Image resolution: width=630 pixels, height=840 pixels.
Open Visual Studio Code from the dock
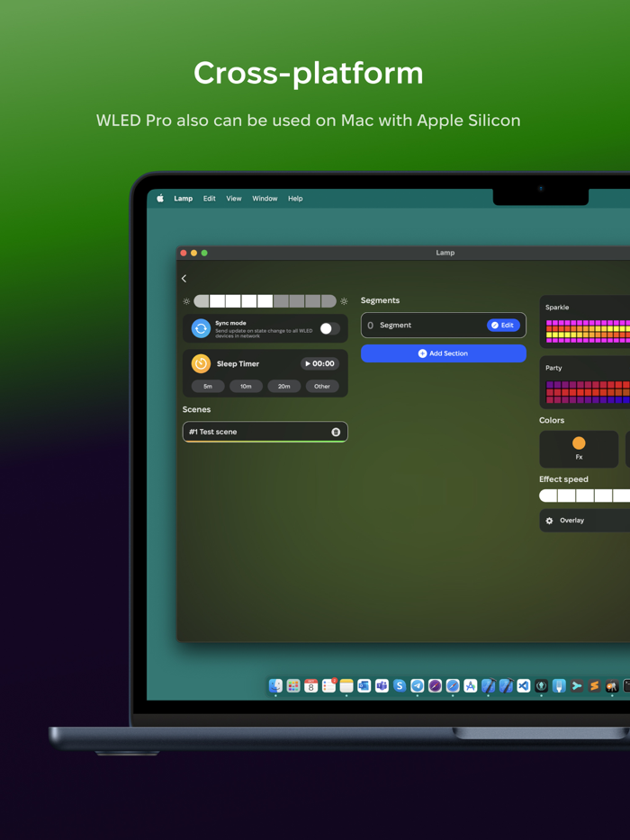pyautogui.click(x=523, y=685)
